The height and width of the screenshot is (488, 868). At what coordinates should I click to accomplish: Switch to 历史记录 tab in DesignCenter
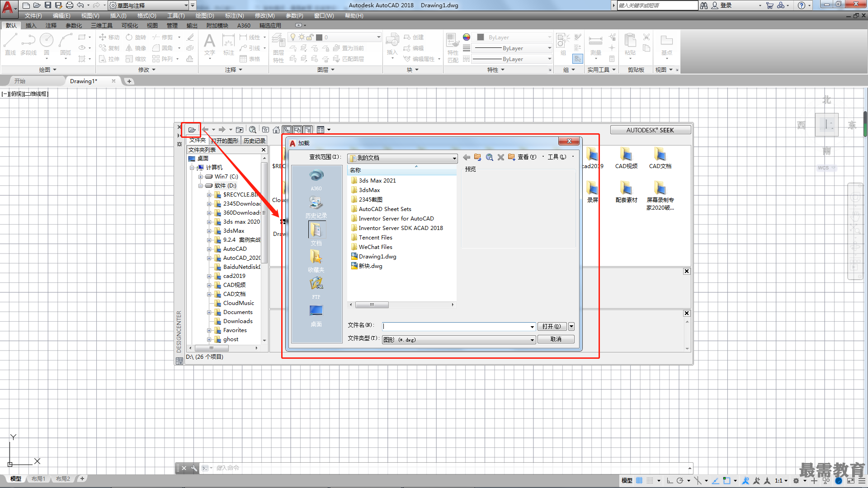(x=255, y=141)
